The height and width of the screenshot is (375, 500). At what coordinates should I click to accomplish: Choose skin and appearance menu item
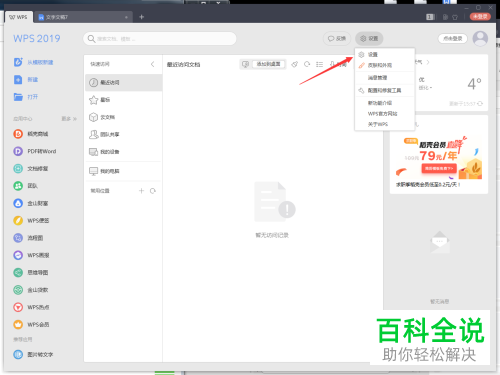(x=385, y=65)
